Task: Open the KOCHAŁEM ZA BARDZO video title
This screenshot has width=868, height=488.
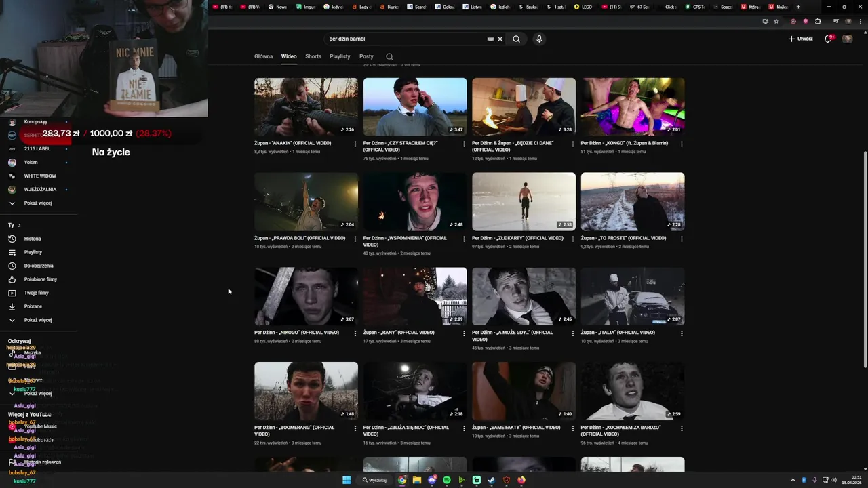Action: coord(620,431)
